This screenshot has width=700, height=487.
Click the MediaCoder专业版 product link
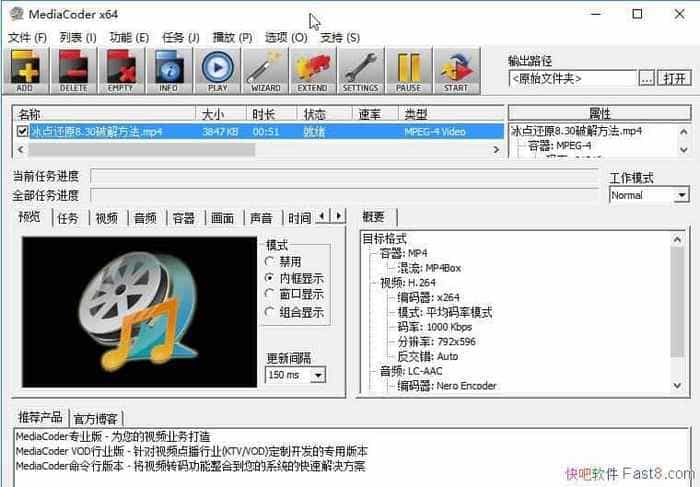(x=113, y=436)
